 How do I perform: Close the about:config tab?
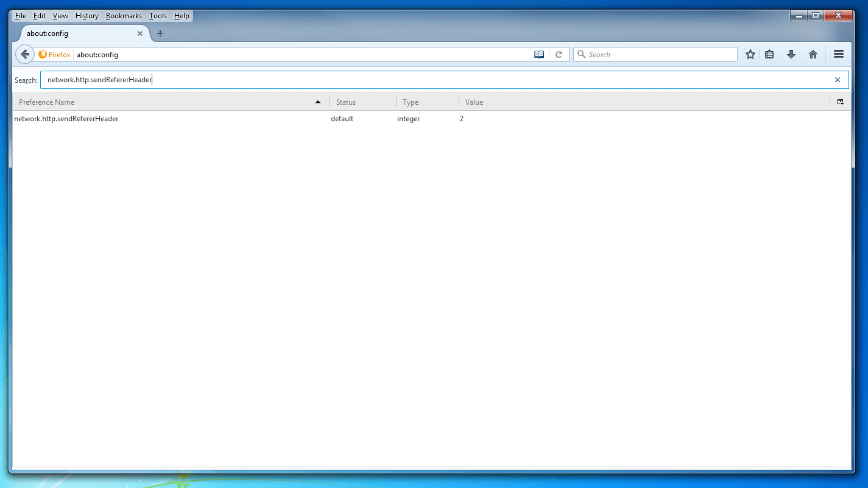140,34
